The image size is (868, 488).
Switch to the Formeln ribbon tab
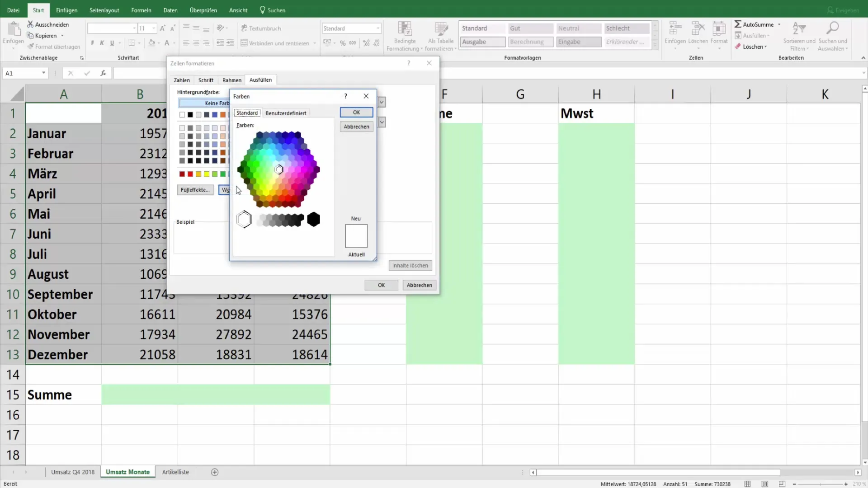pos(141,10)
